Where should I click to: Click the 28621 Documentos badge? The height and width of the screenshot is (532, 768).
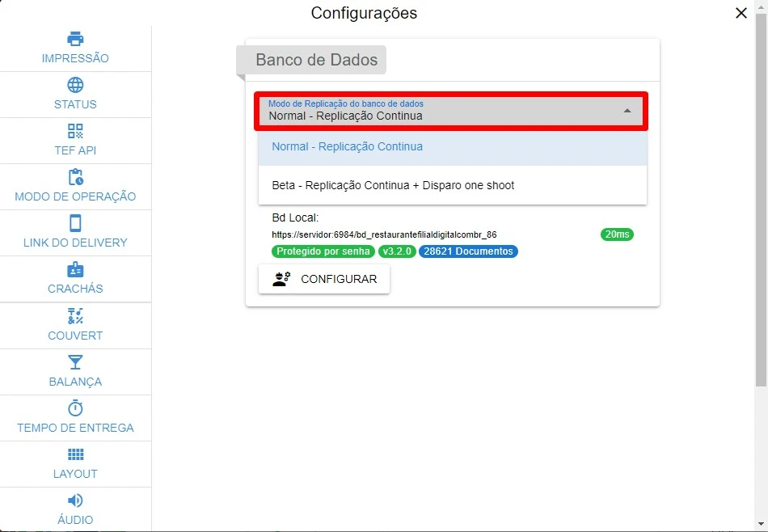[468, 251]
